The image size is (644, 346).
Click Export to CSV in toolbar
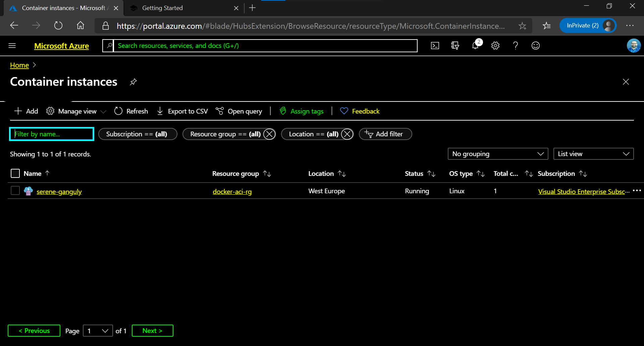pos(182,111)
